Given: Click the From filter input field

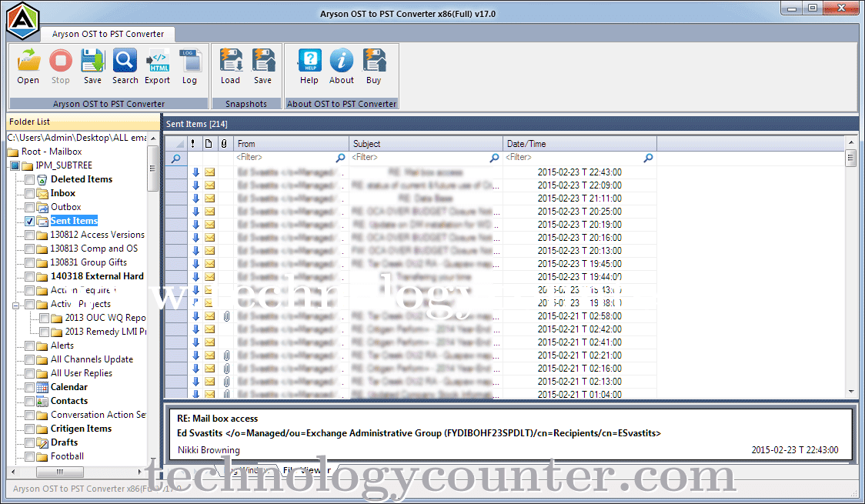Looking at the screenshot, I should point(285,158).
